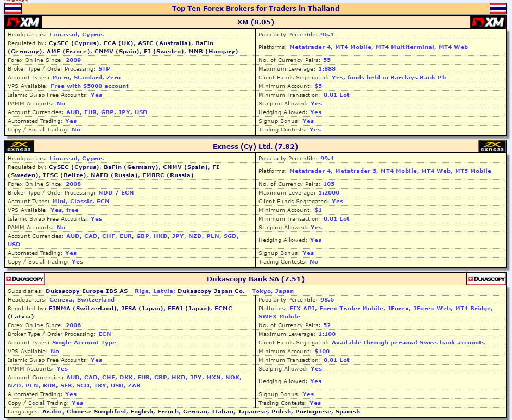Click Exness's currency pairs count '105'

click(x=329, y=184)
